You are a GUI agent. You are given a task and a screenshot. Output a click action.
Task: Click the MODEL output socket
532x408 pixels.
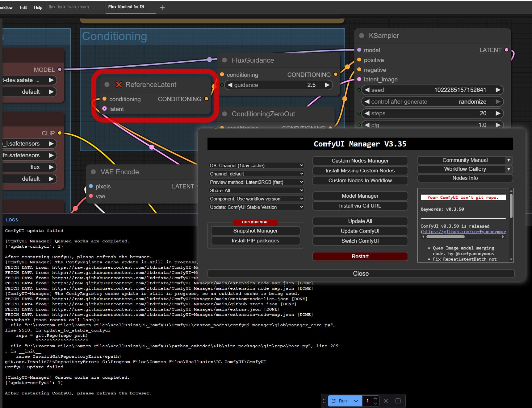[60, 69]
